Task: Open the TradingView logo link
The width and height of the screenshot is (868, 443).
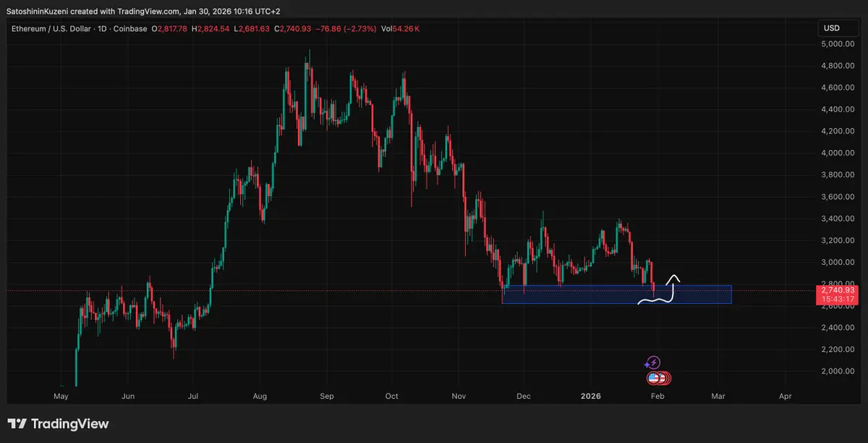Action: point(59,424)
